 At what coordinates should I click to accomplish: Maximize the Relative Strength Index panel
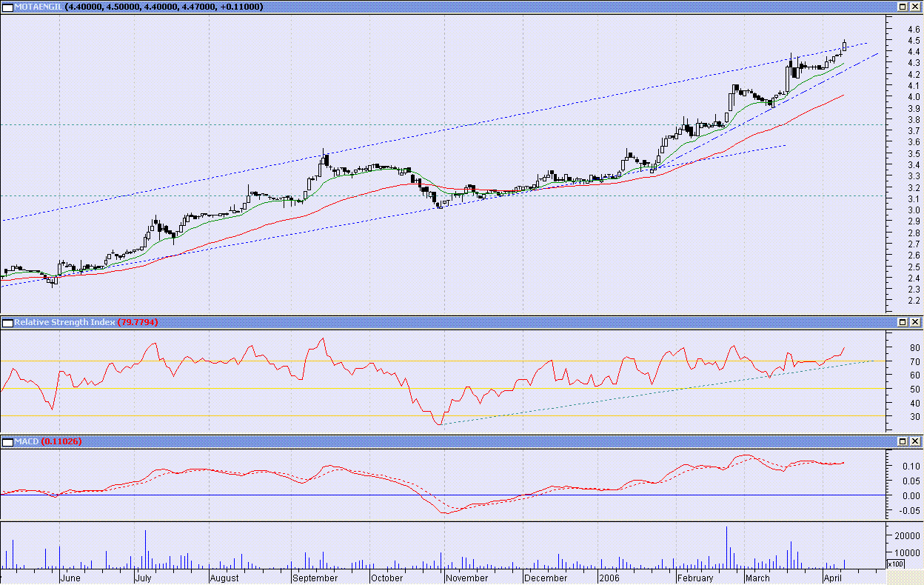(x=903, y=322)
